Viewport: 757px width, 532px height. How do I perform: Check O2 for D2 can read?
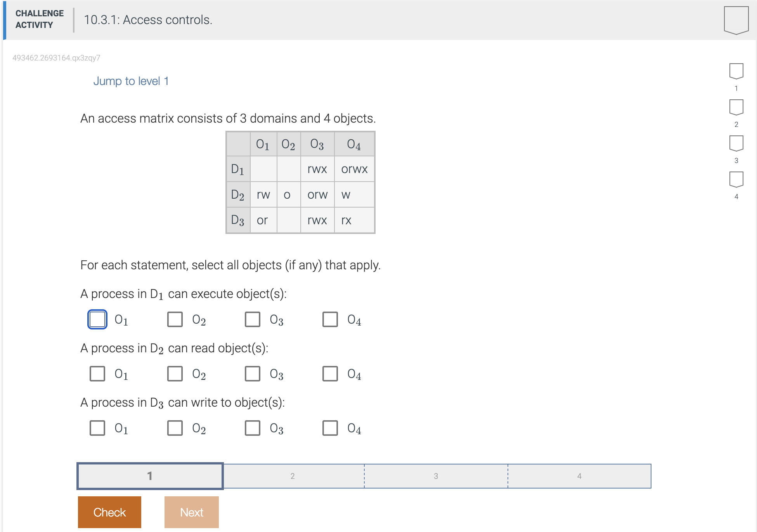coord(175,374)
